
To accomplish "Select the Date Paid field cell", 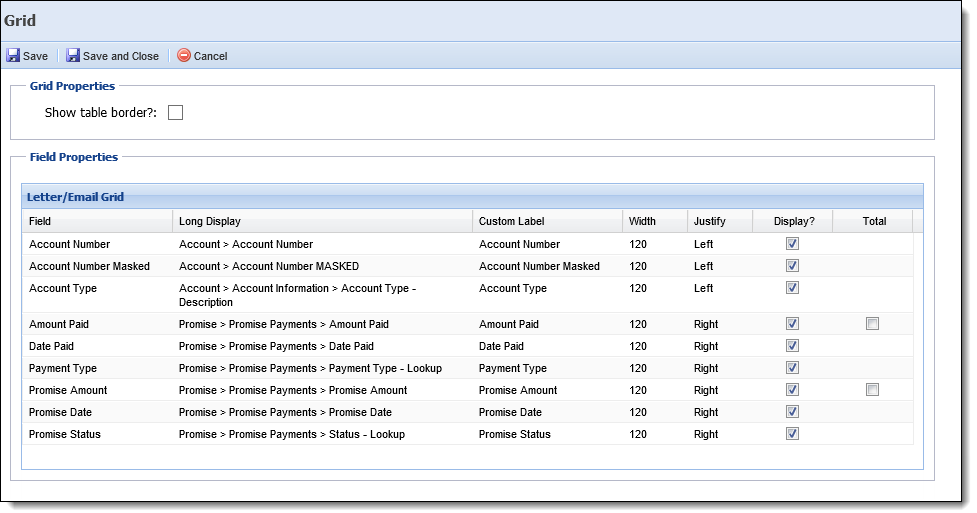I will [97, 346].
